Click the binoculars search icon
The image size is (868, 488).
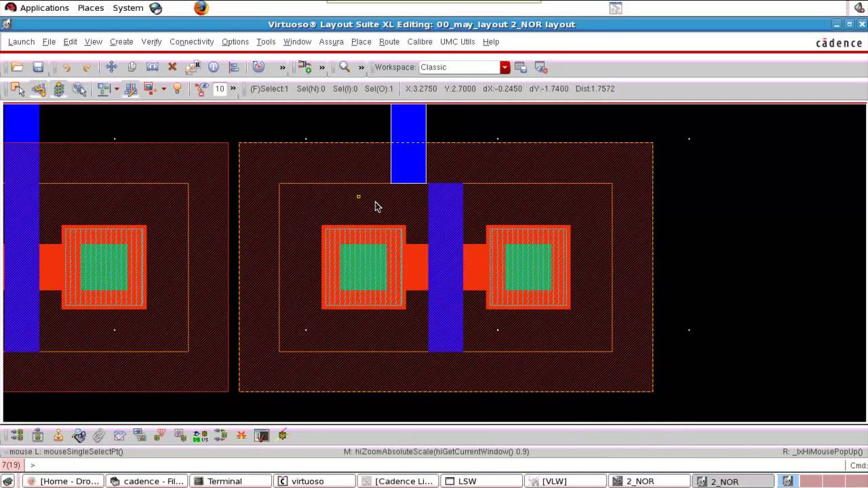click(x=79, y=435)
